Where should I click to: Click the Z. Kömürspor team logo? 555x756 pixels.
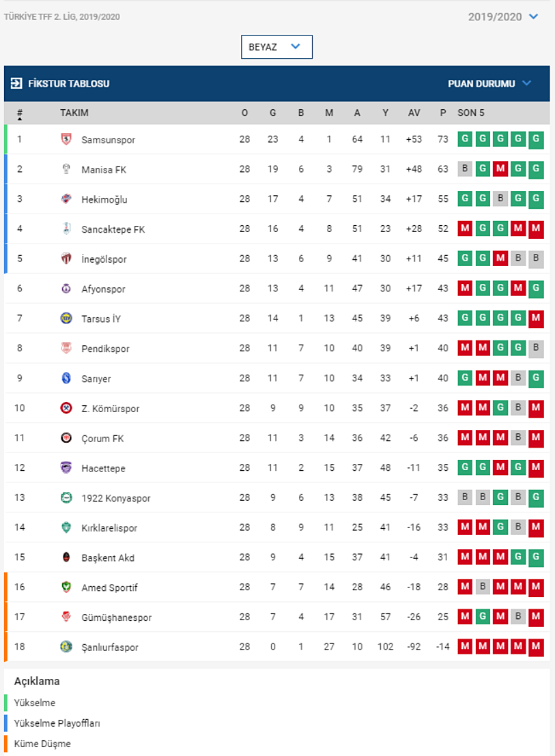click(x=66, y=408)
